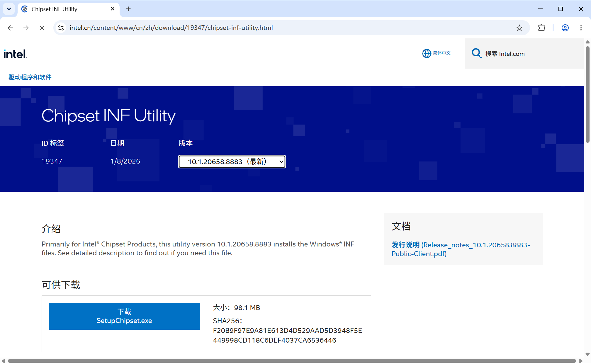The width and height of the screenshot is (591, 364).
Task: Open the Chrome profile icon
Action: tap(565, 28)
